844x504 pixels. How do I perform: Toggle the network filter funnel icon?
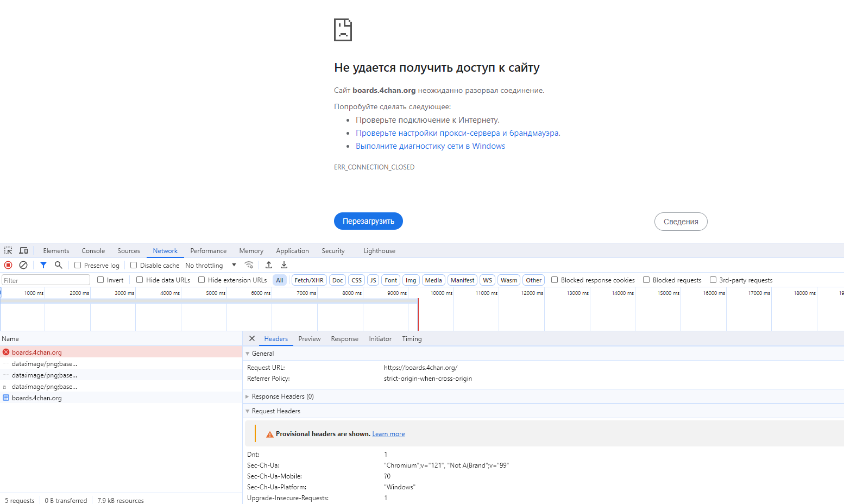tap(43, 265)
